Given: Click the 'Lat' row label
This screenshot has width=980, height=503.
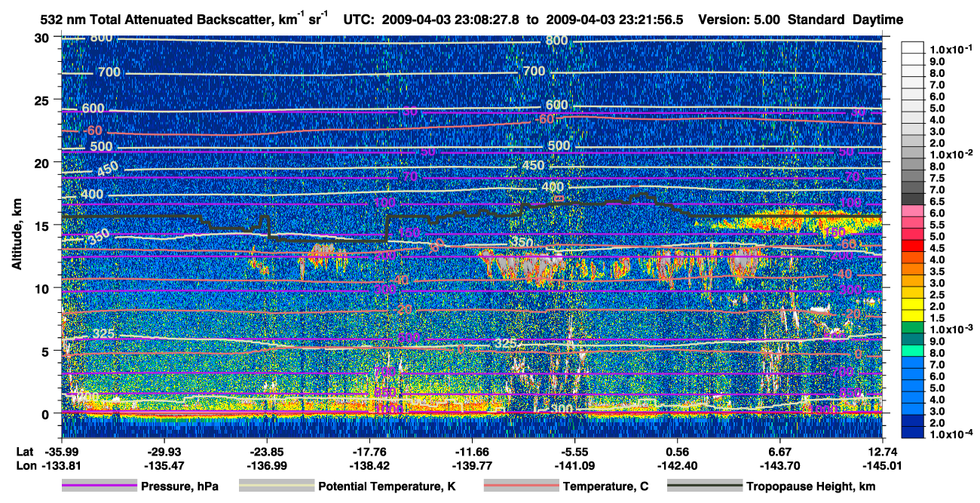Looking at the screenshot, I should [x=24, y=452].
